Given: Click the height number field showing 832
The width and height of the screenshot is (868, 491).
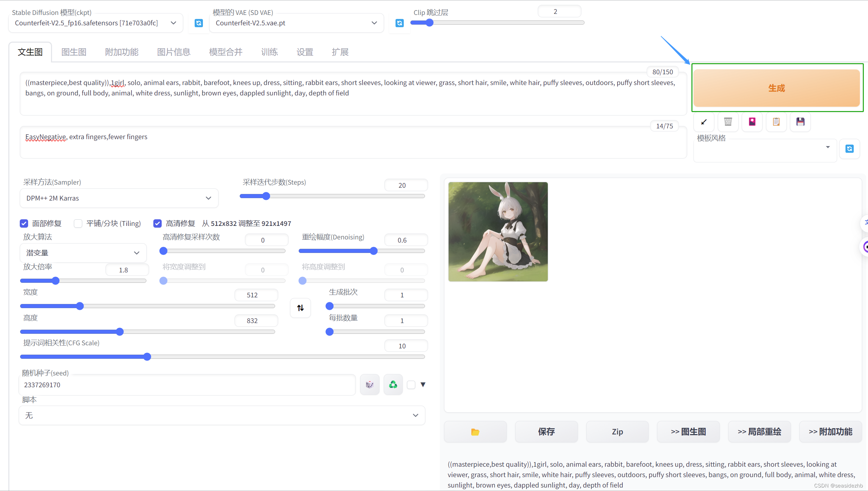Looking at the screenshot, I should pos(256,321).
